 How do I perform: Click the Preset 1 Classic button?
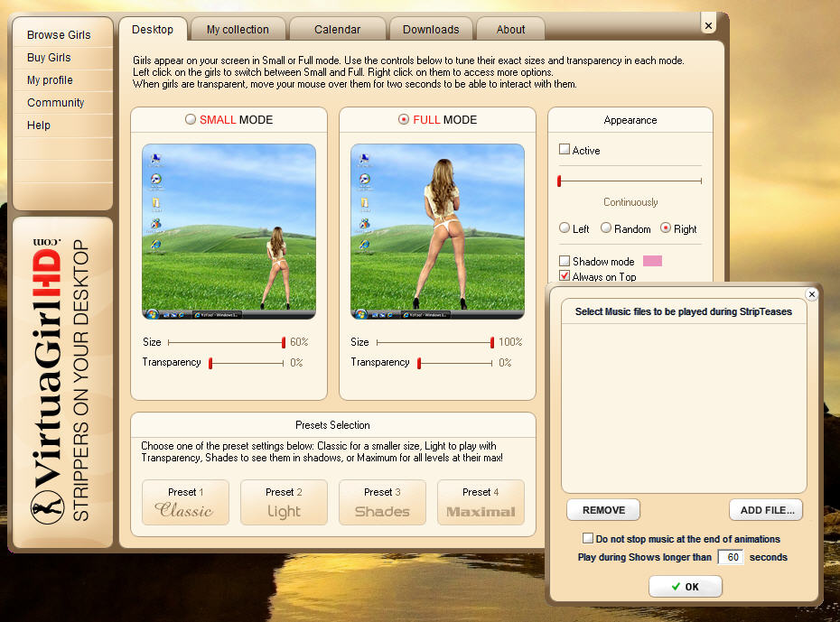click(x=185, y=503)
